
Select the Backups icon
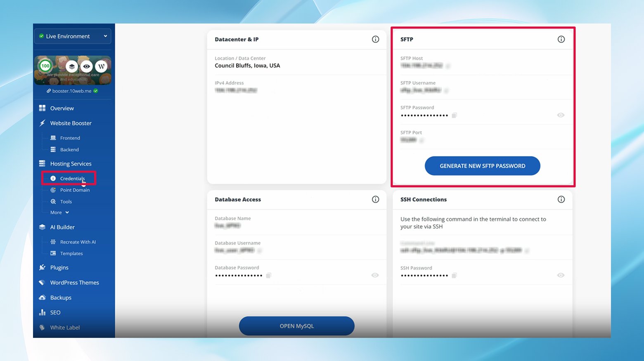42,297
